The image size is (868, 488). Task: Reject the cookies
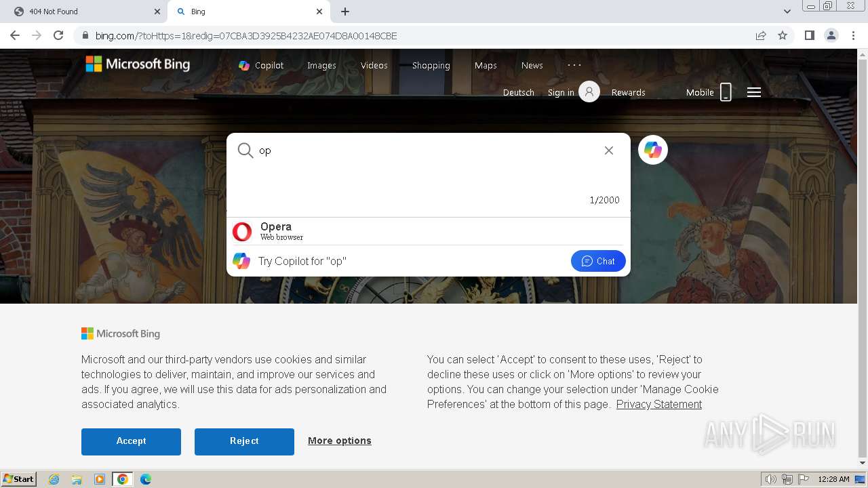point(244,441)
